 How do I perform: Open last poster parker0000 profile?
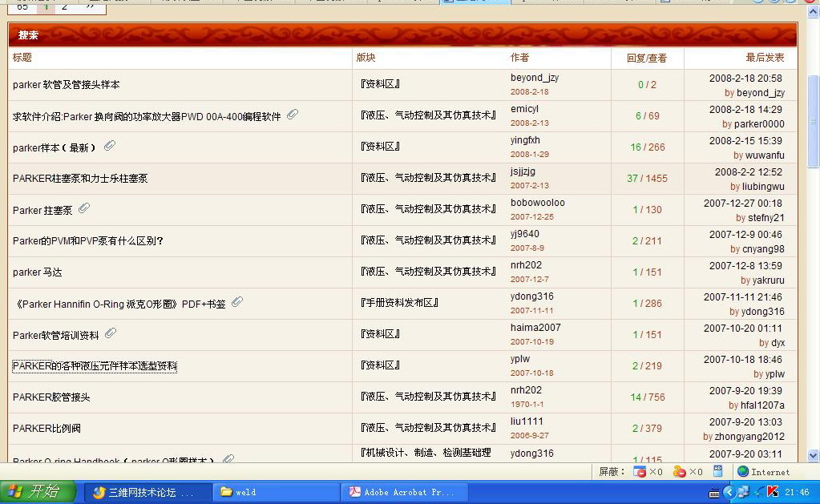click(x=759, y=124)
